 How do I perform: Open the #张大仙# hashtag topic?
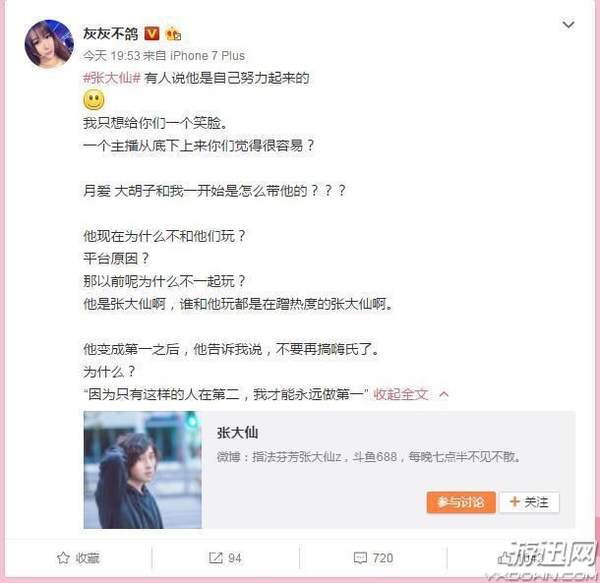112,78
